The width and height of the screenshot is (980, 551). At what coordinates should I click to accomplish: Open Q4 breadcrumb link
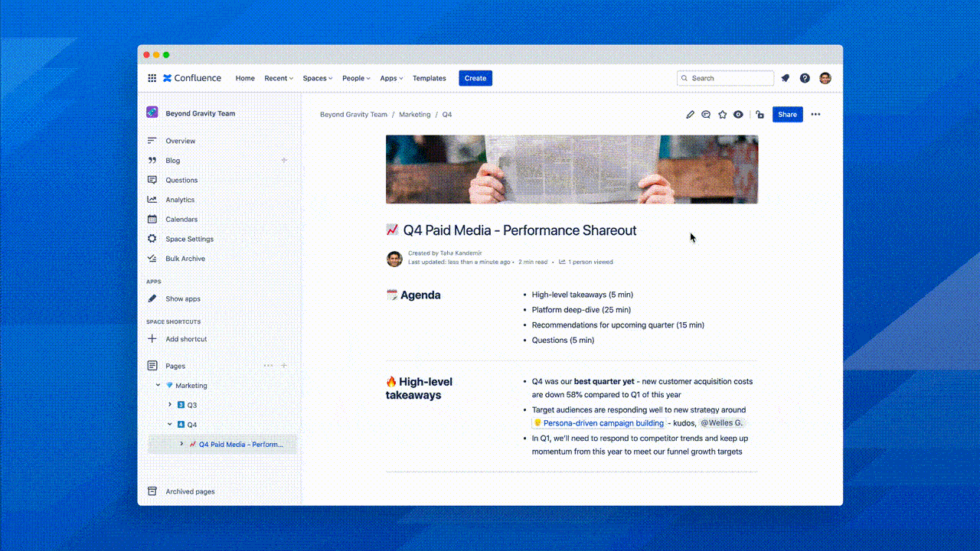[x=447, y=115]
